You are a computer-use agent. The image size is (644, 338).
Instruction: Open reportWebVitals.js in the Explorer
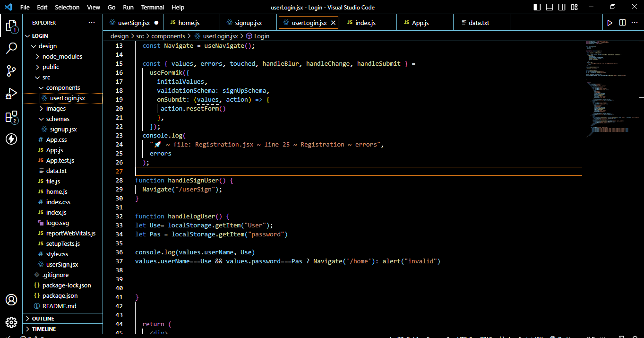pos(62,233)
